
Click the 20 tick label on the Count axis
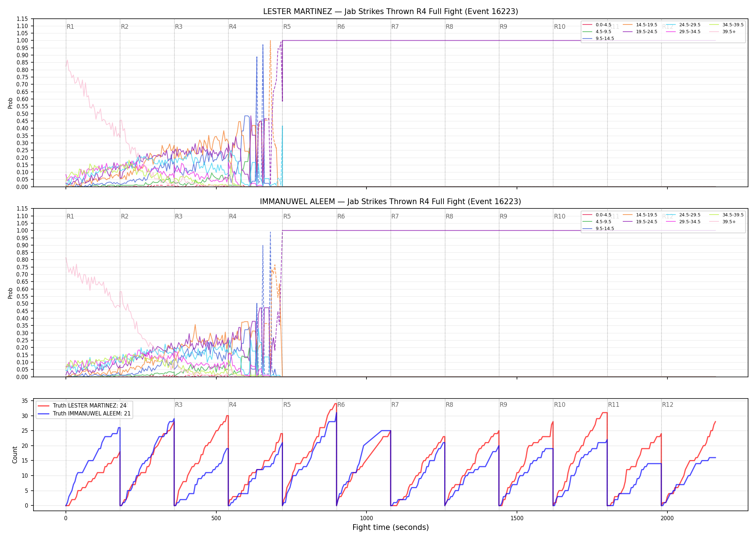25,446
